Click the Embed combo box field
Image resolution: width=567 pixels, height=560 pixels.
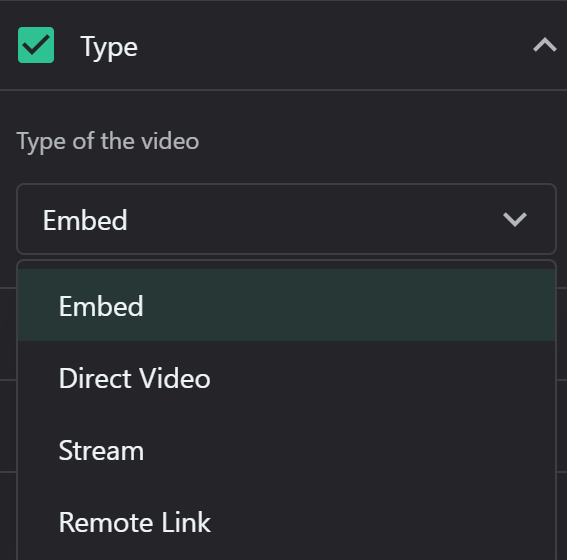pyautogui.click(x=286, y=219)
